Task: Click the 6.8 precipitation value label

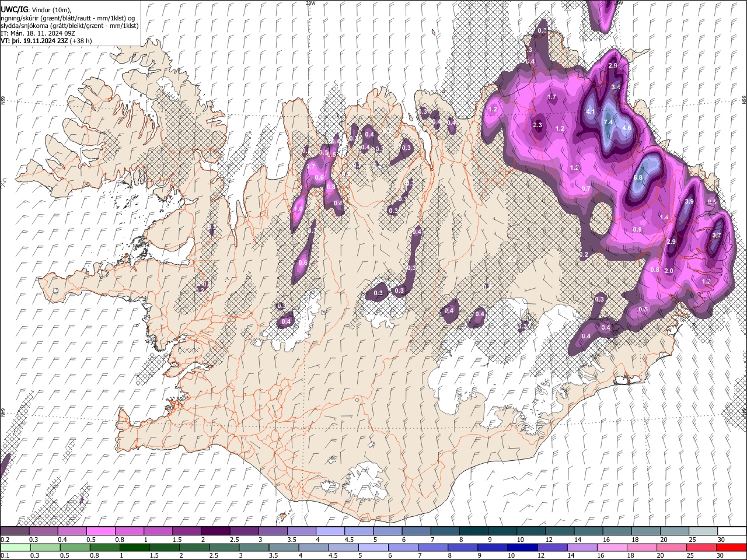Action: (x=637, y=178)
